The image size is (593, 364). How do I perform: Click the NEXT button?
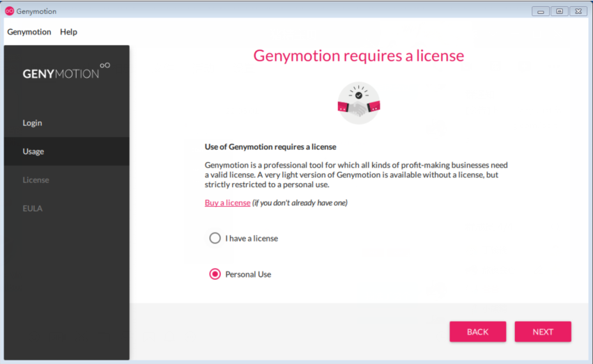point(543,331)
